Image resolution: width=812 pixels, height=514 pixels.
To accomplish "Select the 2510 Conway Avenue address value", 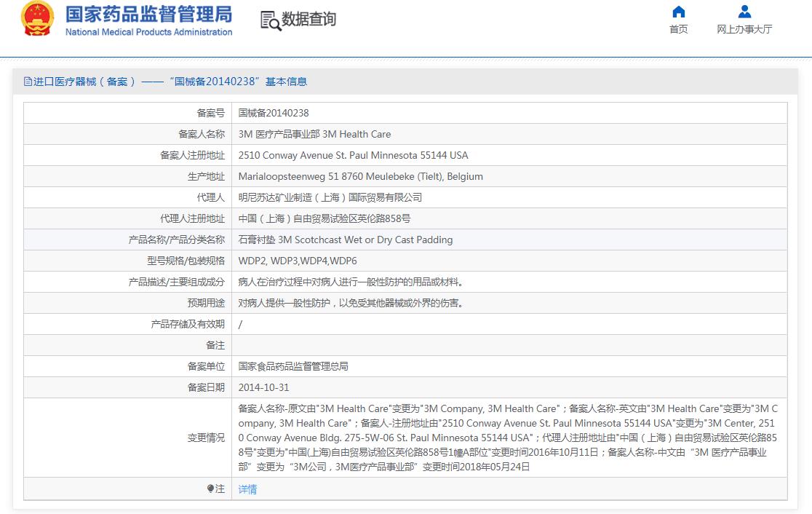I will [x=353, y=156].
